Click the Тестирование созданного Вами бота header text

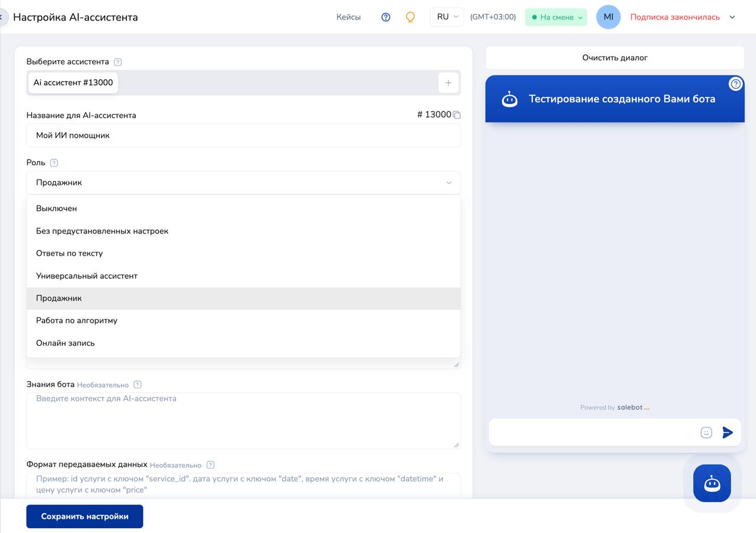click(x=622, y=99)
